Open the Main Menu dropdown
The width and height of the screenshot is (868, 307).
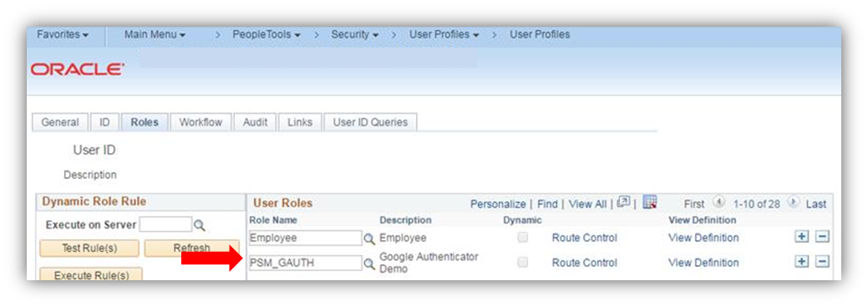155,34
